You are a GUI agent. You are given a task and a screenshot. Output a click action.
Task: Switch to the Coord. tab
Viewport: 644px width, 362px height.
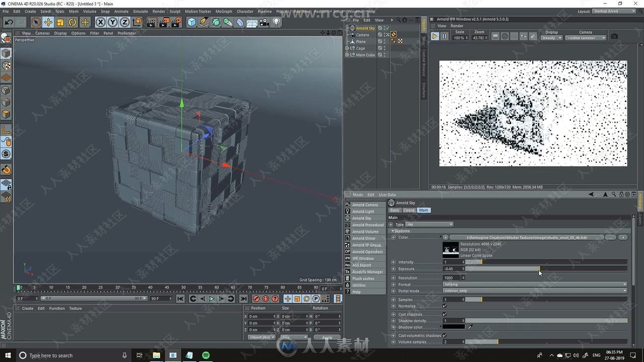tap(409, 210)
